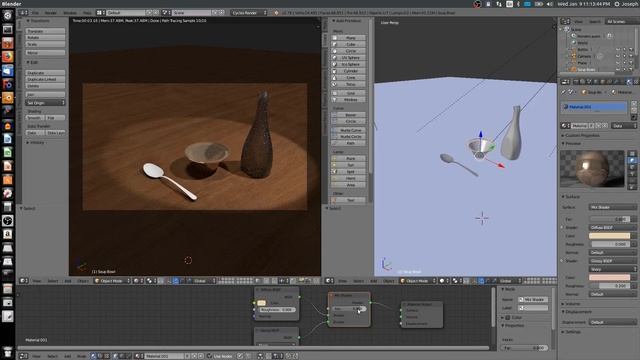The image size is (640, 360).
Task: Open Diffuse BSDF shader dropdown
Action: click(613, 227)
